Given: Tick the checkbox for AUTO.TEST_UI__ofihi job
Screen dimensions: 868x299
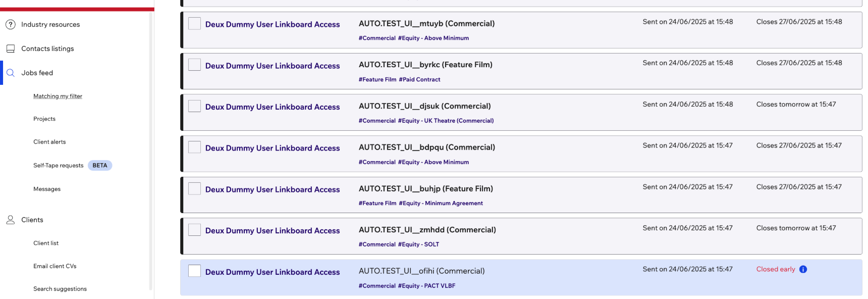Looking at the screenshot, I should click(x=194, y=271).
